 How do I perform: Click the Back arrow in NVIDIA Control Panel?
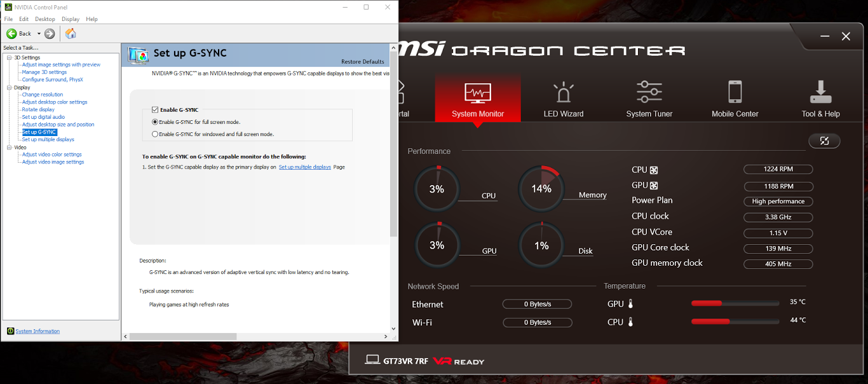[x=11, y=34]
